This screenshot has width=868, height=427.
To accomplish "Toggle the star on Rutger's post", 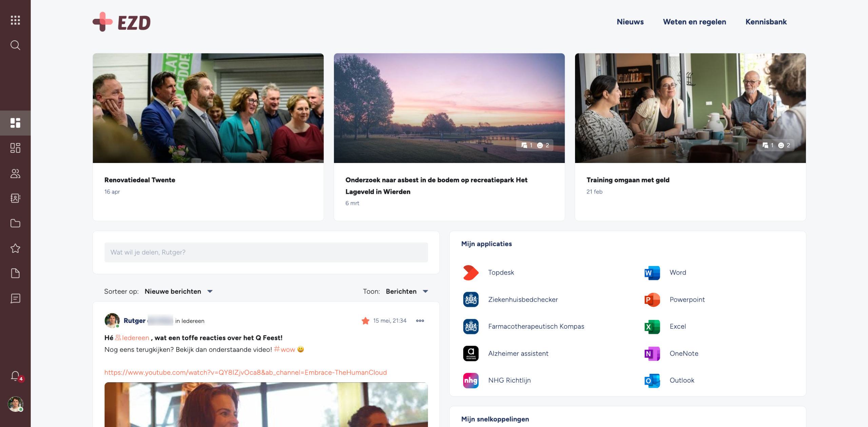I will pyautogui.click(x=365, y=321).
